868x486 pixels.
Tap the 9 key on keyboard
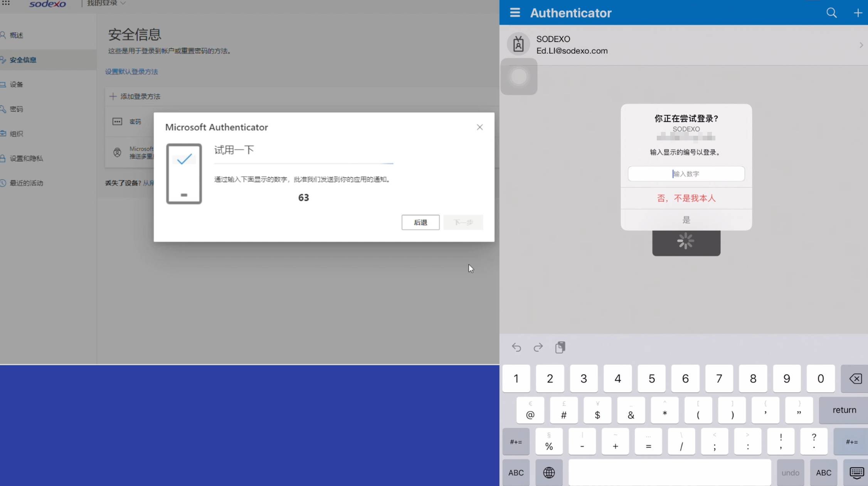[x=787, y=378]
